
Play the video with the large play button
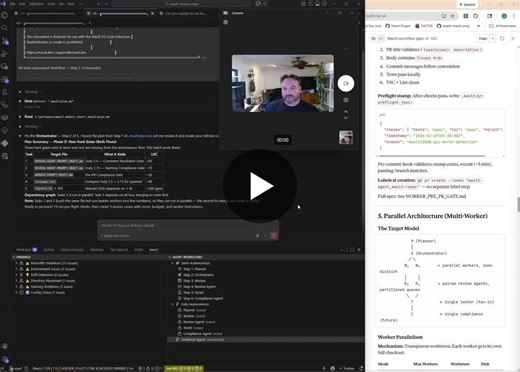coord(260,186)
